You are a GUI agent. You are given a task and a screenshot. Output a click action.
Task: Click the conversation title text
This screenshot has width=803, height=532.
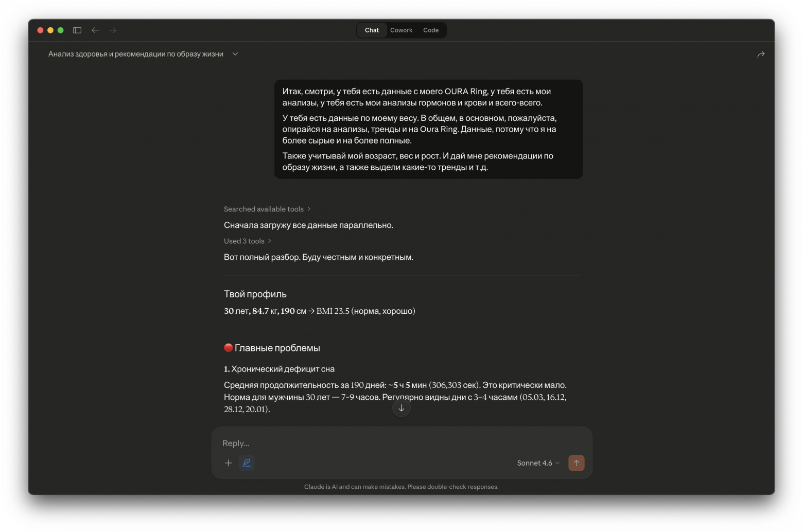tap(136, 54)
